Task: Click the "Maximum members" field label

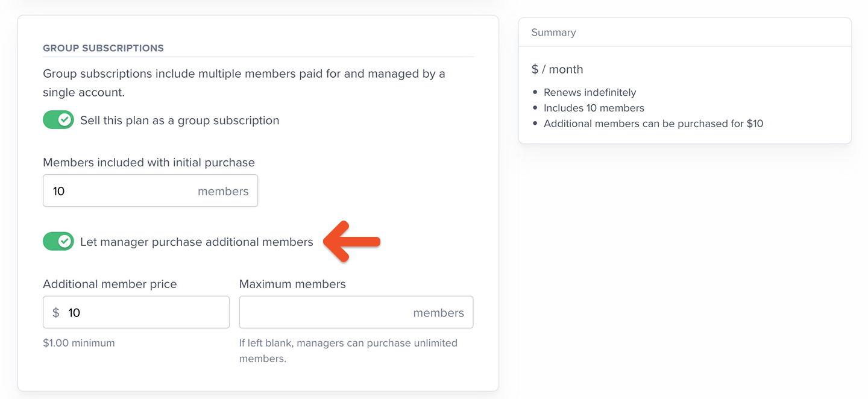Action: (x=292, y=284)
